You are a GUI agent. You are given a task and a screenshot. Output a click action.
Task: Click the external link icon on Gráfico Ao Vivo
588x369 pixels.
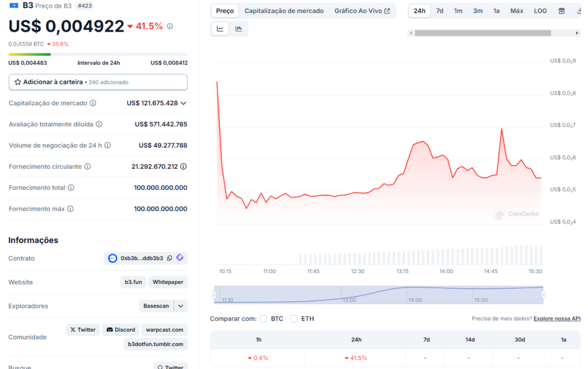click(387, 11)
